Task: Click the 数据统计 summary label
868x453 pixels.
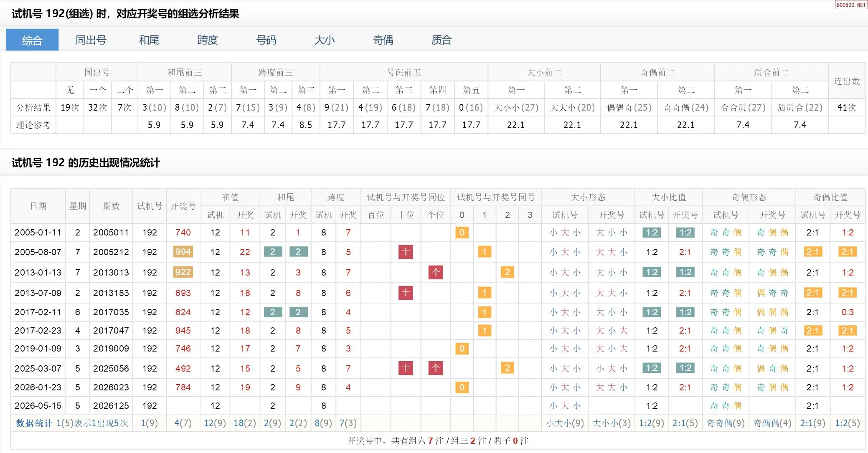Action: (33, 423)
